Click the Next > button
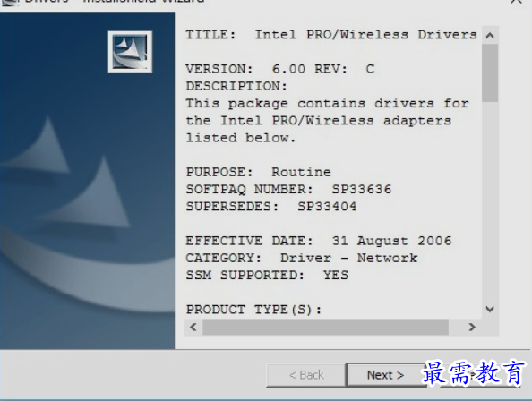The image size is (532, 401). coord(386,375)
